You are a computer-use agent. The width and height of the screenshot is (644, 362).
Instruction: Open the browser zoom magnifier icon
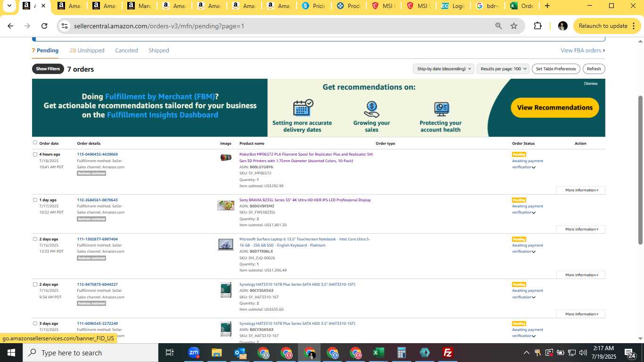[498, 26]
